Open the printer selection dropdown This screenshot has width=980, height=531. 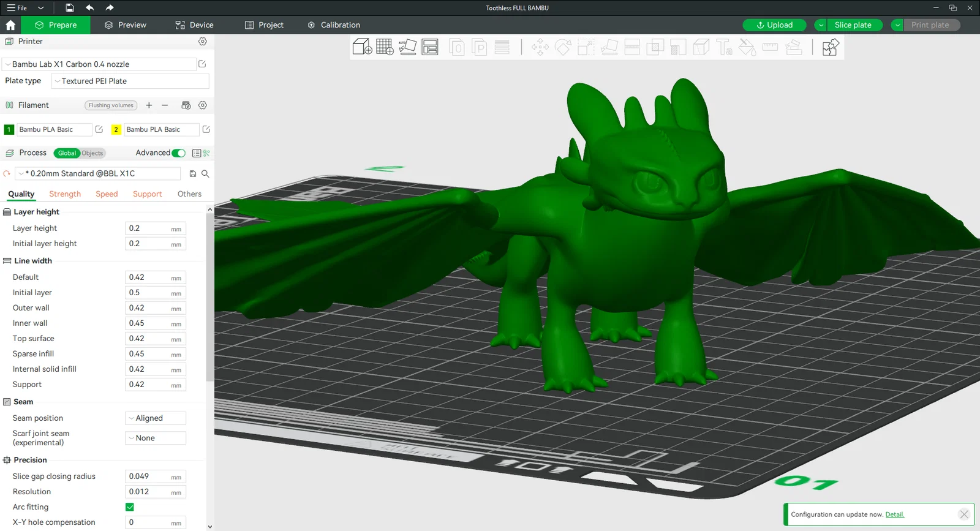[99, 64]
